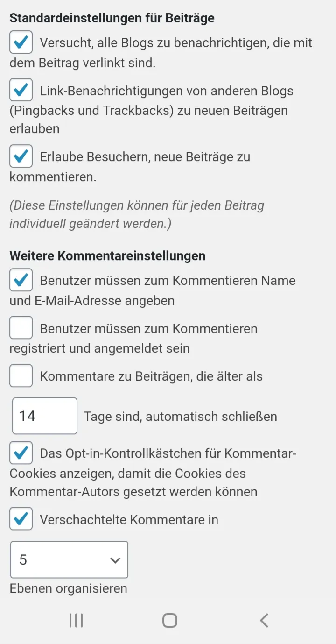This screenshot has height=644, width=336.
Task: Uncheck the Opt-in-Kontrollkästchen für Kommentar-Cookies option
Action: [x=21, y=453]
